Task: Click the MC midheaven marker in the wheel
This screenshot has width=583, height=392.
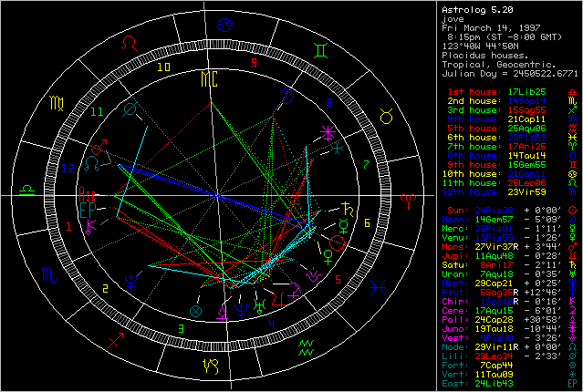Action: pos(209,78)
